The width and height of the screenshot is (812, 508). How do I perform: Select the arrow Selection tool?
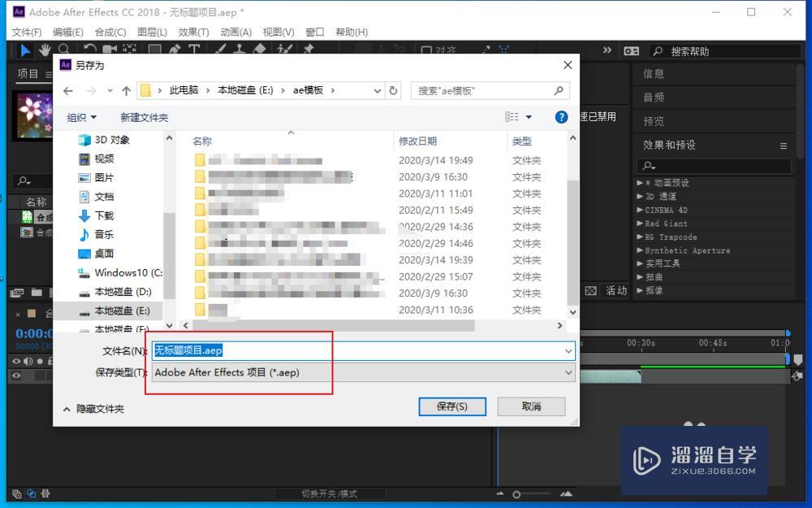point(25,50)
